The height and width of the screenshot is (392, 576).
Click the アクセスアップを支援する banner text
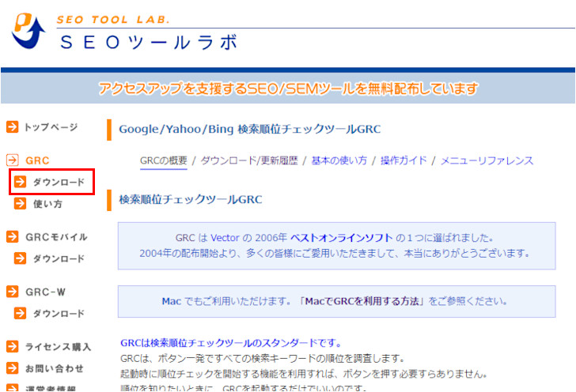click(x=288, y=89)
